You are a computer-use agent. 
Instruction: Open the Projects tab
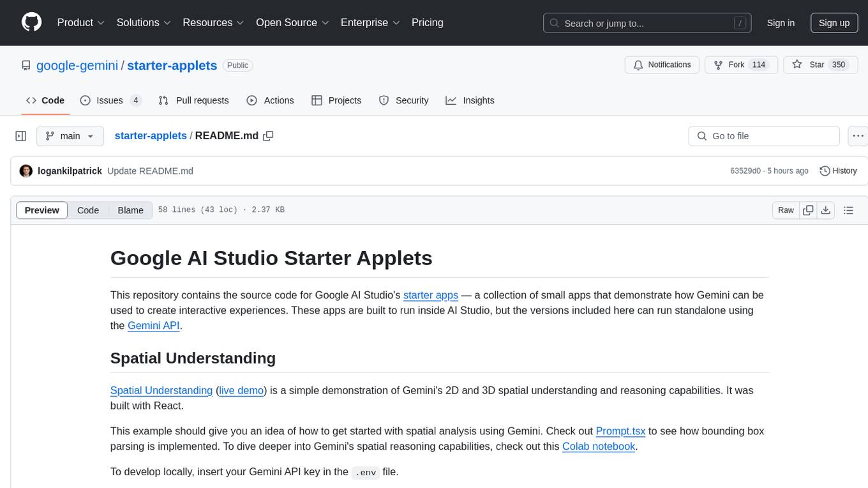click(336, 100)
